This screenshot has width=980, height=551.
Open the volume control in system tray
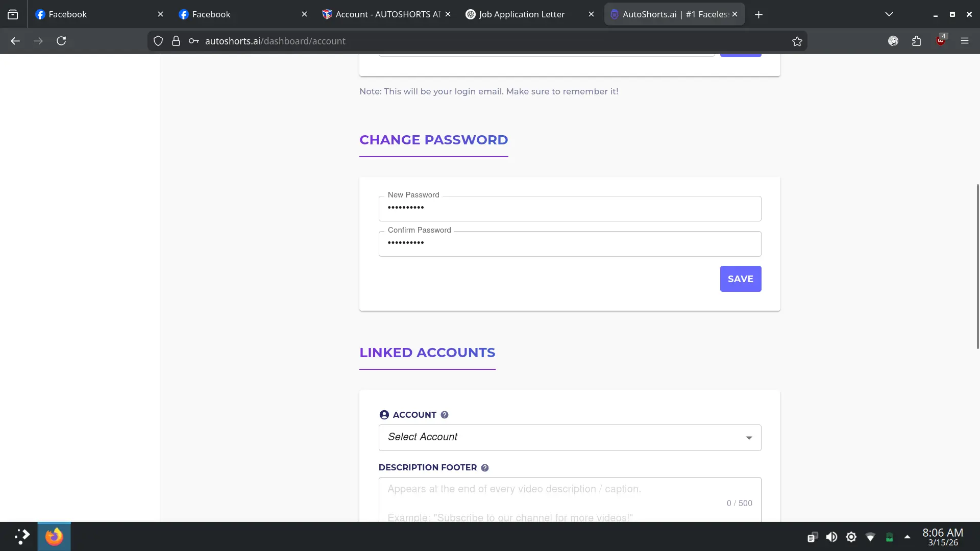point(831,537)
